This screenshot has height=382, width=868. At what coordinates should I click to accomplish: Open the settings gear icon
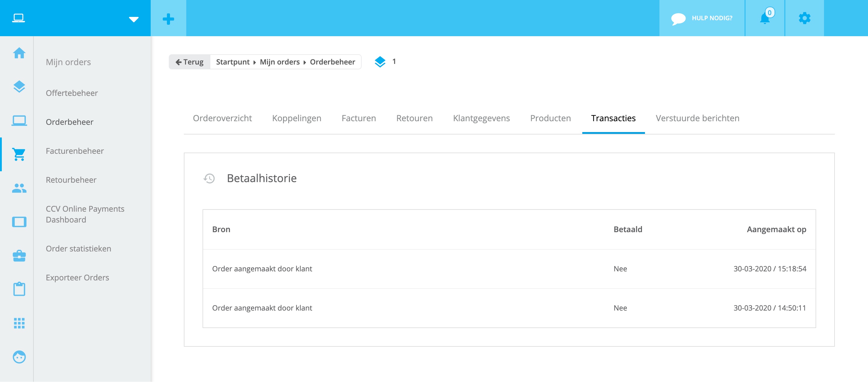[x=805, y=18]
